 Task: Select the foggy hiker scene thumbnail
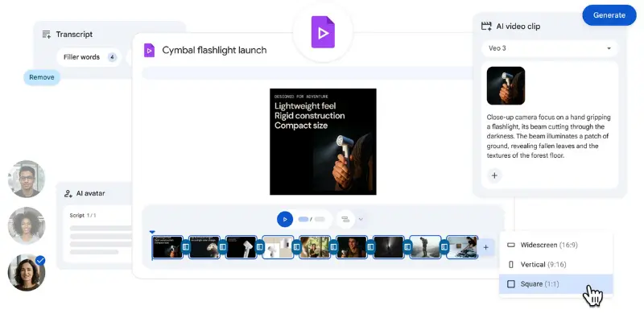pyautogui.click(x=426, y=247)
